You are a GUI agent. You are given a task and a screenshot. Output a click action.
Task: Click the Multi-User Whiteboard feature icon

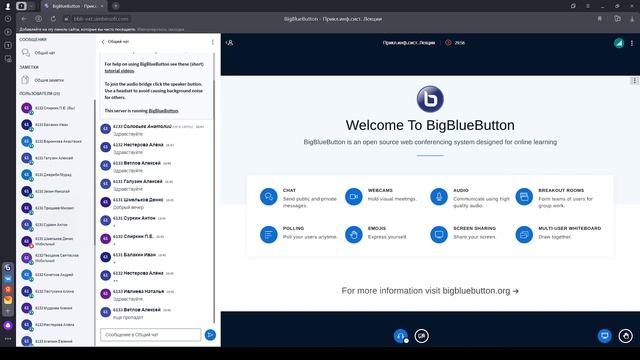524,235
